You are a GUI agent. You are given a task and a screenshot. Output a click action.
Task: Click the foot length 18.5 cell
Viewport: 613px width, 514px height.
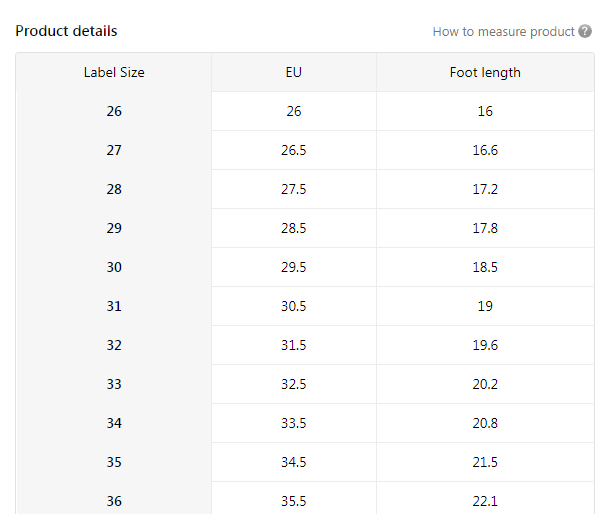tap(485, 267)
